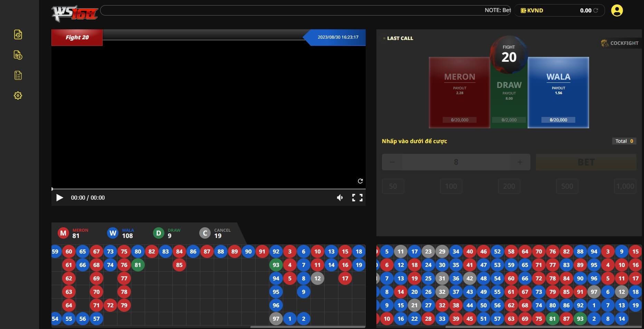
Task: Open the transaction report icon in sidebar
Action: (x=18, y=55)
